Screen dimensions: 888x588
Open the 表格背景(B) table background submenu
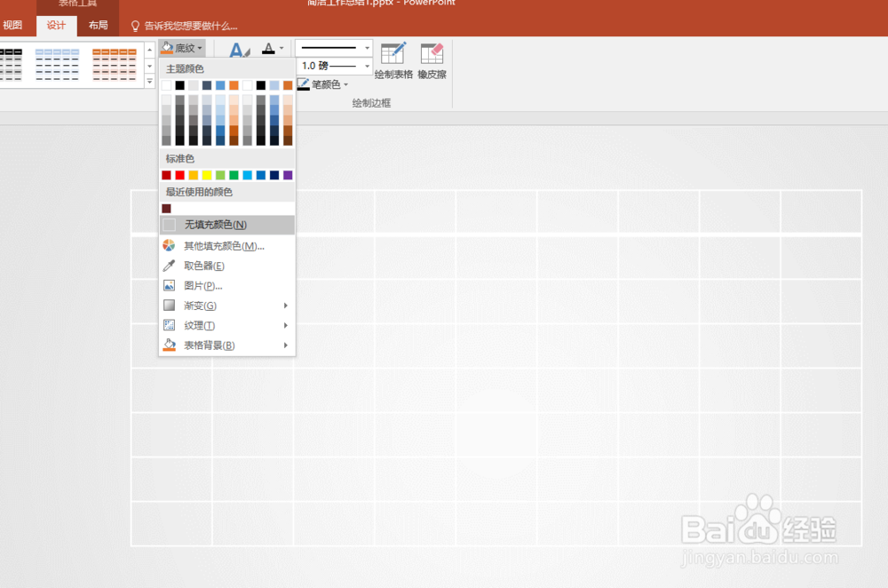coord(227,345)
